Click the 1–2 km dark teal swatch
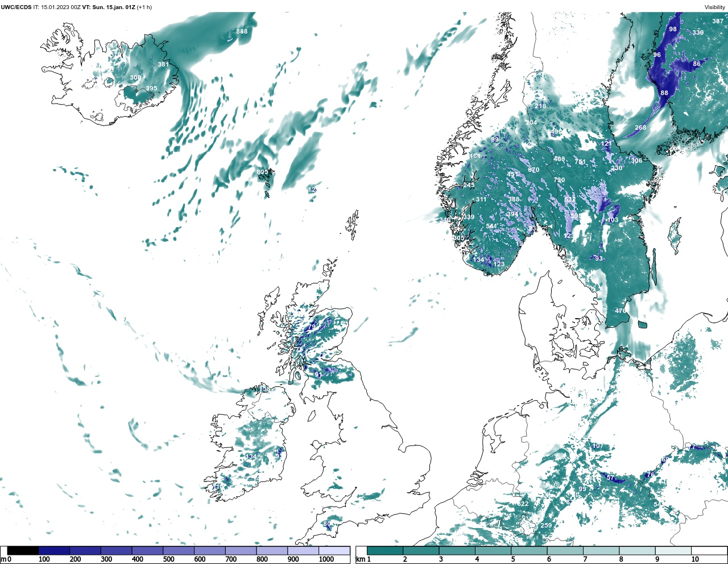This screenshot has width=728, height=564. (385, 550)
